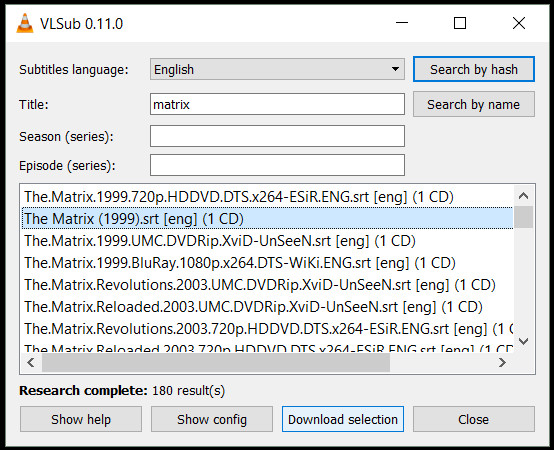Screen dimensions: 554x450
Task: Click the VLC cone icon in title bar
Action: pyautogui.click(x=25, y=23)
